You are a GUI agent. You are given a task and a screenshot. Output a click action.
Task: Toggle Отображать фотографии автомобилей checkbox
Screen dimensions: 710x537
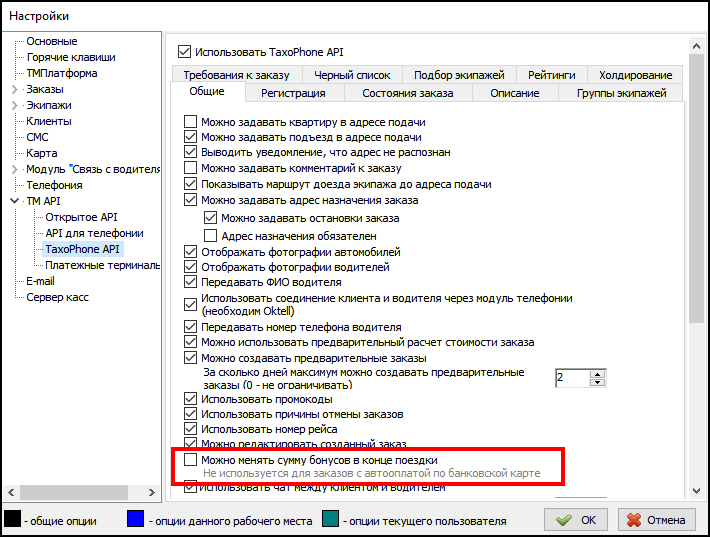(x=190, y=251)
